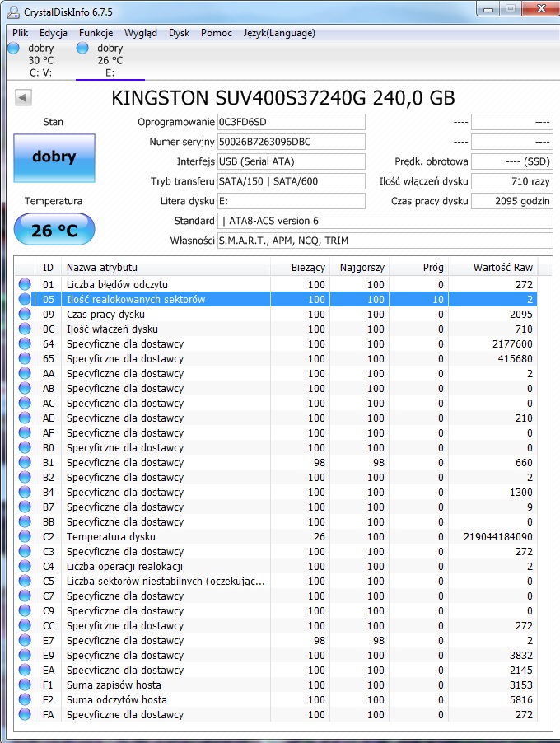
Task: Select the Suma odczytów hosta row
Action: 276,699
